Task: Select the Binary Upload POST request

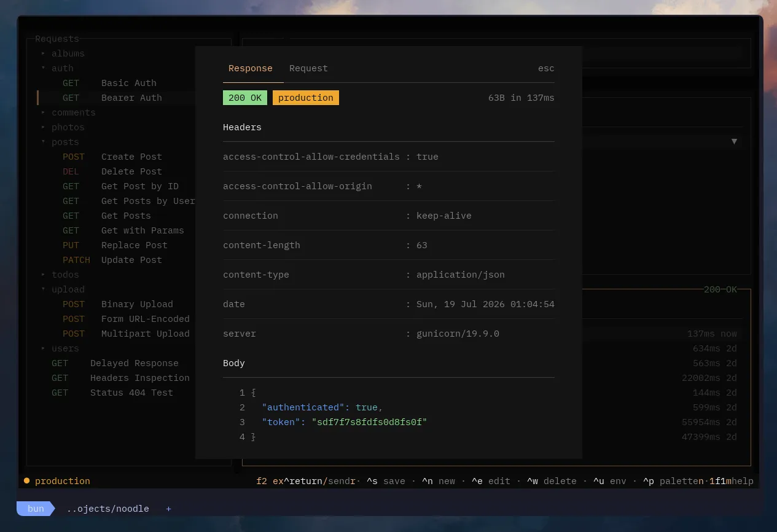Action: [118, 304]
